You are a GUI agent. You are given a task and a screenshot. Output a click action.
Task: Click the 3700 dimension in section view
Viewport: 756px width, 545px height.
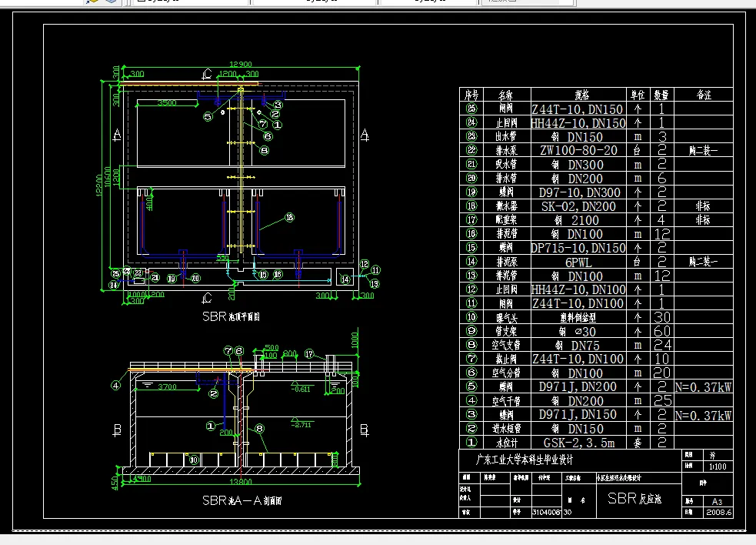click(167, 386)
